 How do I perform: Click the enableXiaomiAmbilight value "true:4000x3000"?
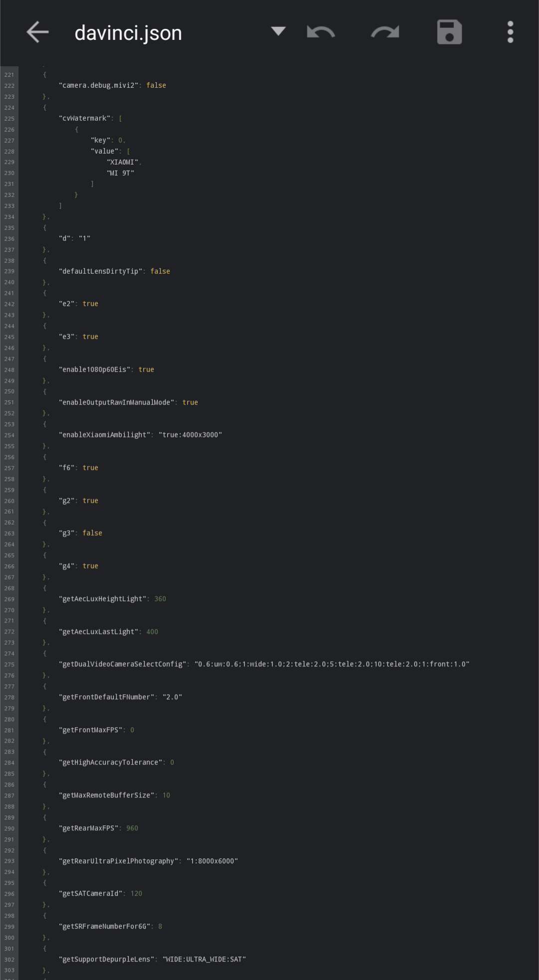pyautogui.click(x=190, y=435)
